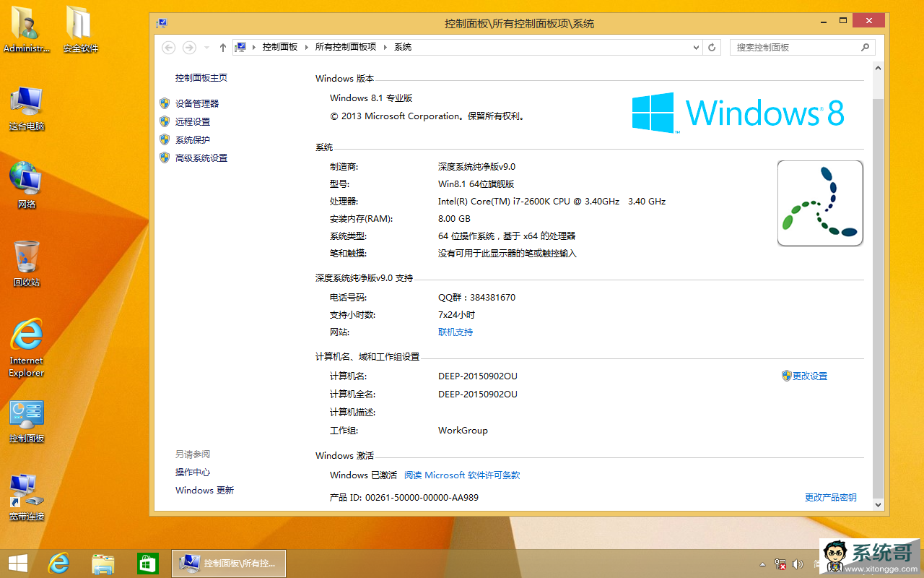Click 系统 breadcrumb segment
924x578 pixels.
pyautogui.click(x=403, y=47)
